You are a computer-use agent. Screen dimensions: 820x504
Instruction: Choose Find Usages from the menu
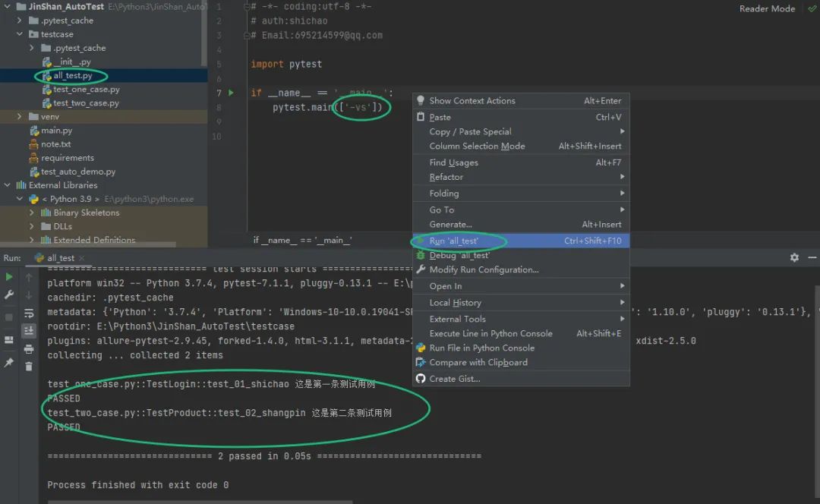pos(521,162)
